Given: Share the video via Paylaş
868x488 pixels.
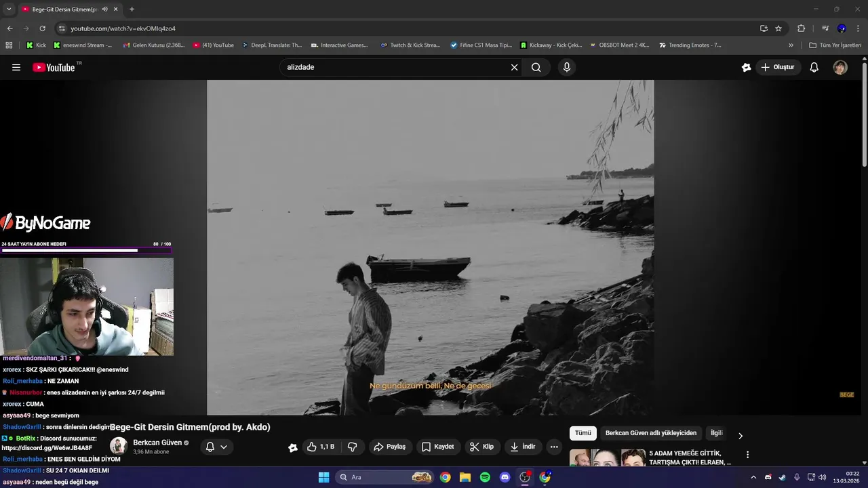Looking at the screenshot, I should click(x=390, y=447).
